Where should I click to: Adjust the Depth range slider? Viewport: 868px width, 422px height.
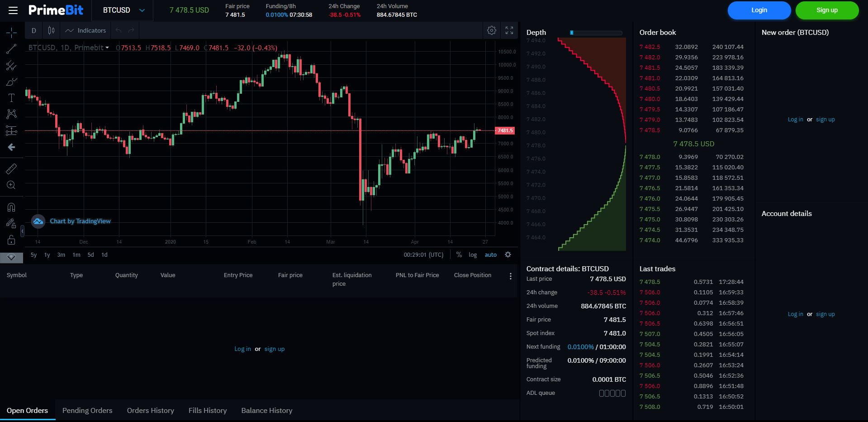point(572,33)
